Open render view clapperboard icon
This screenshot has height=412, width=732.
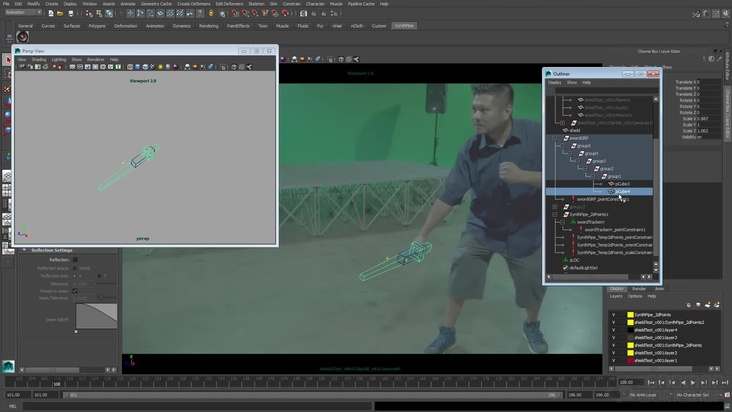pyautogui.click(x=303, y=14)
